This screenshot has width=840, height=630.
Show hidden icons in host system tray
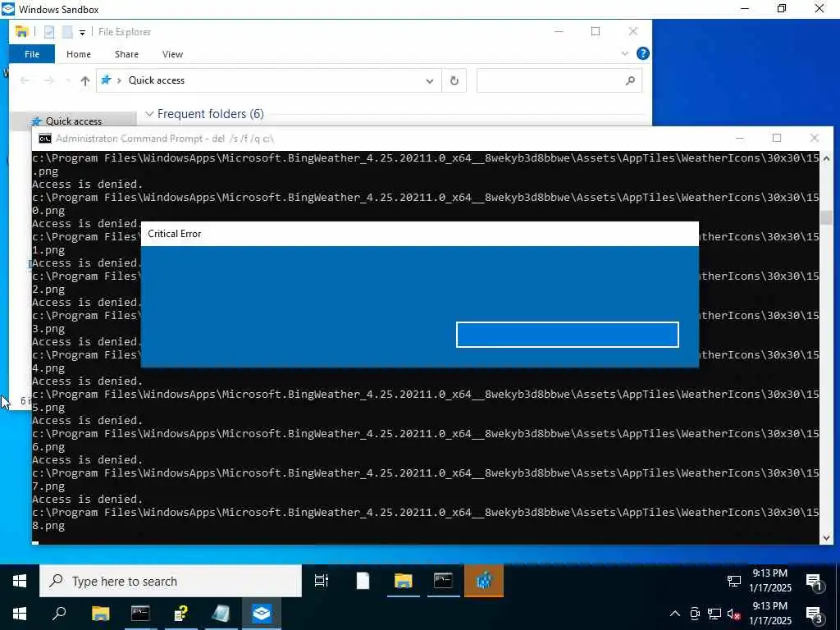point(675,614)
